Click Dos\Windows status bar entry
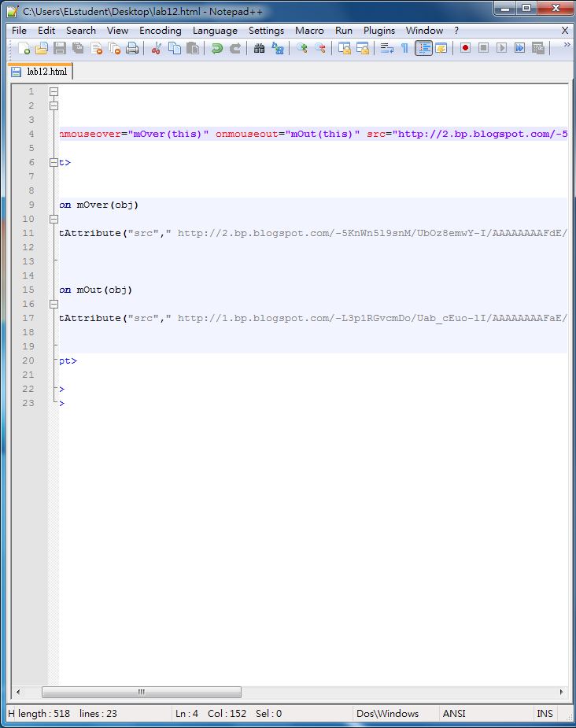 [388, 714]
